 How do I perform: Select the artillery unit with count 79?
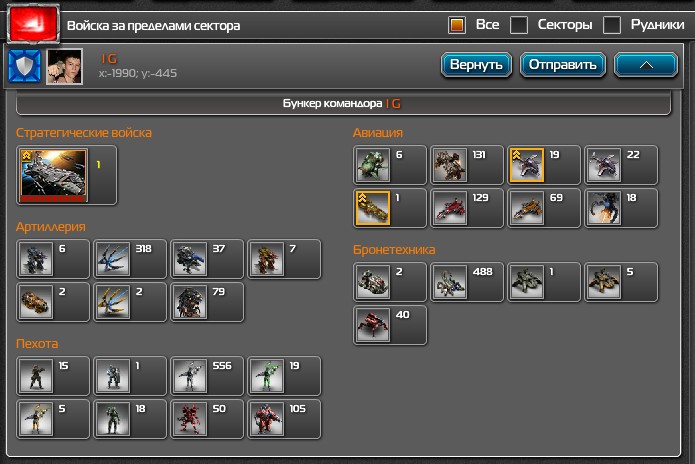(207, 302)
